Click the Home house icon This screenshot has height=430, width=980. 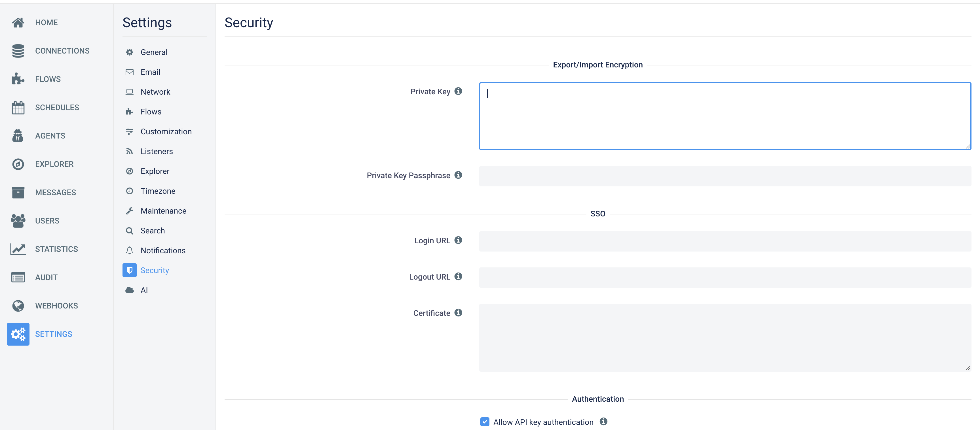[18, 22]
